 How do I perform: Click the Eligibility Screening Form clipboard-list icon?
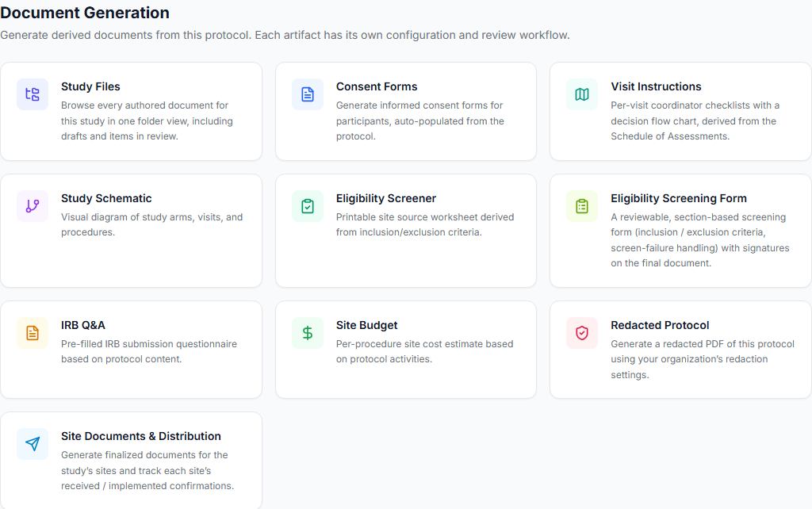coord(582,206)
